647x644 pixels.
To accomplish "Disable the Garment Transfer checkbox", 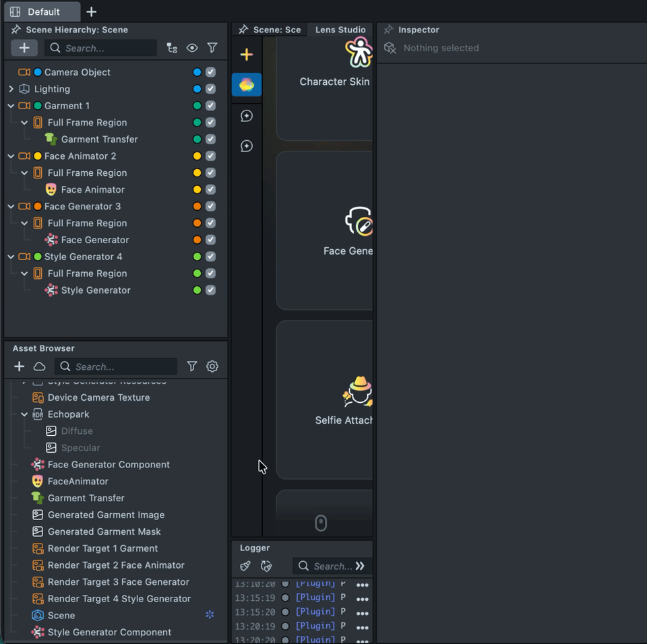I will coord(211,139).
